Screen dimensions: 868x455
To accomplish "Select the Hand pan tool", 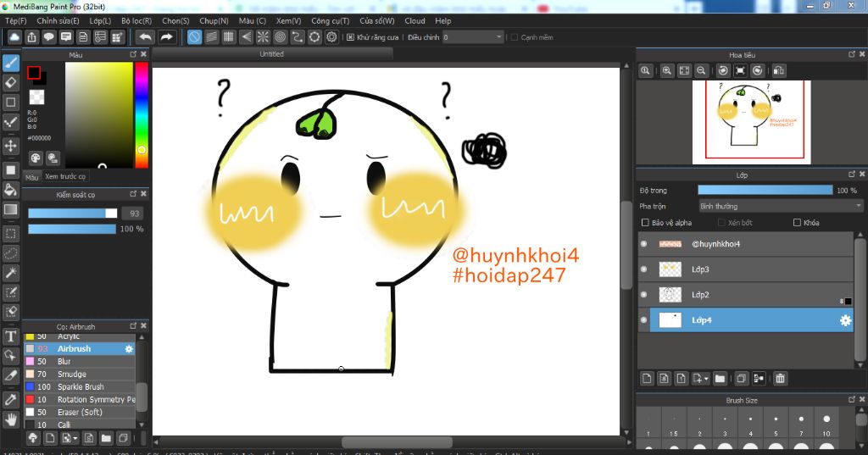I will tap(10, 419).
